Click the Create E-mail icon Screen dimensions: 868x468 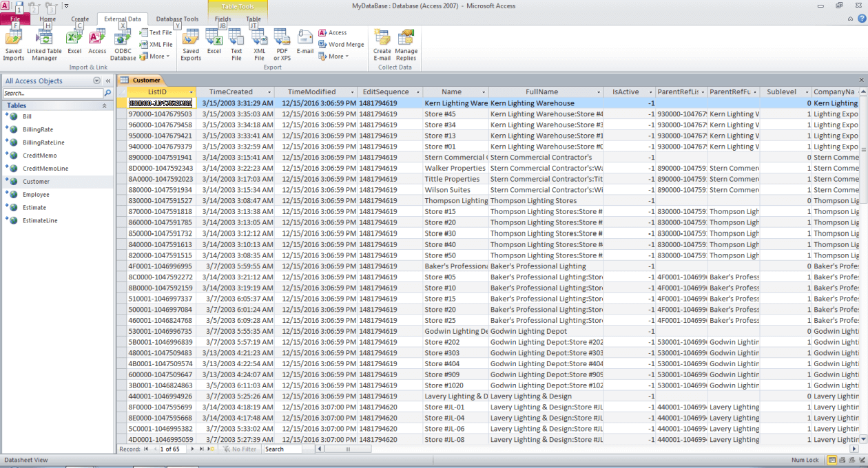[x=382, y=44]
